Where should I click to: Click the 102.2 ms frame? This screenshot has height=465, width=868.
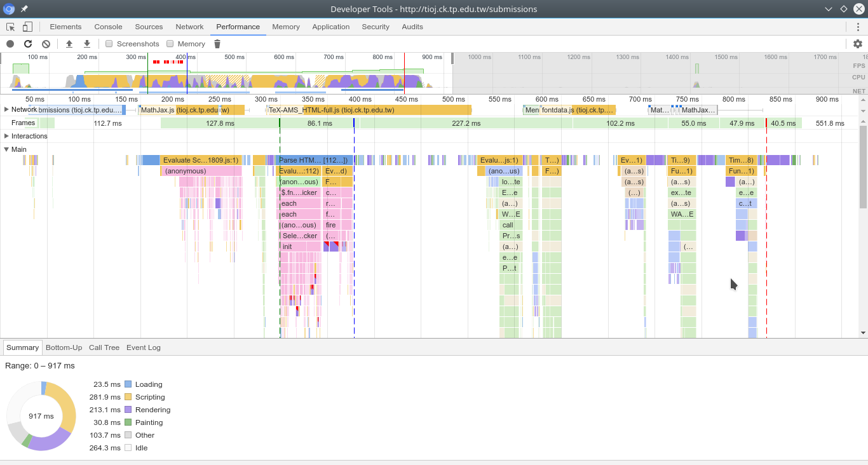point(620,123)
